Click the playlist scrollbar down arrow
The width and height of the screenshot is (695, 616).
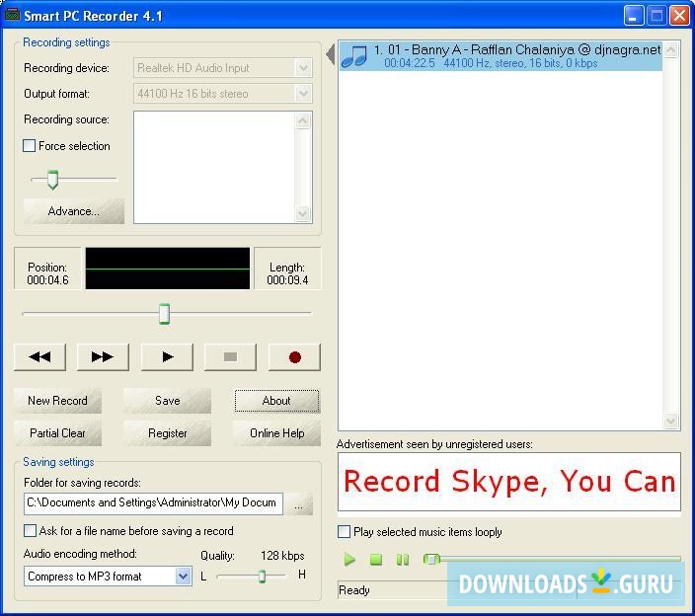[x=671, y=421]
